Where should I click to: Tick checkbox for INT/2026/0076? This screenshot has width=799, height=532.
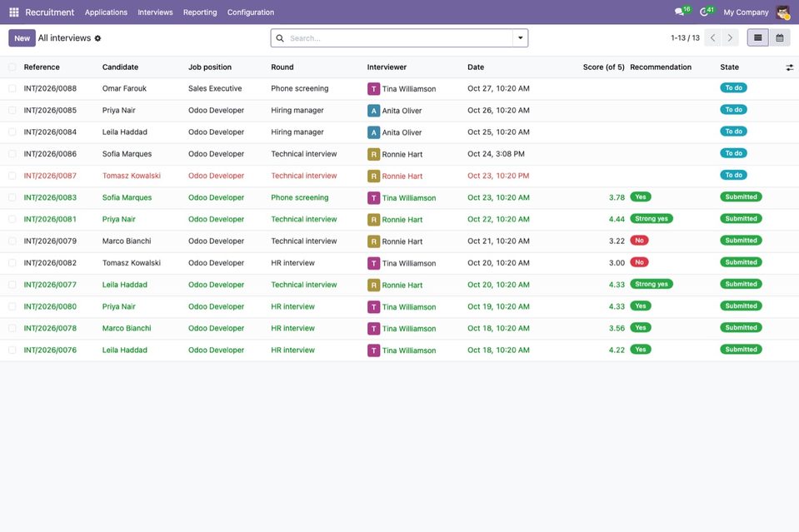click(x=12, y=351)
